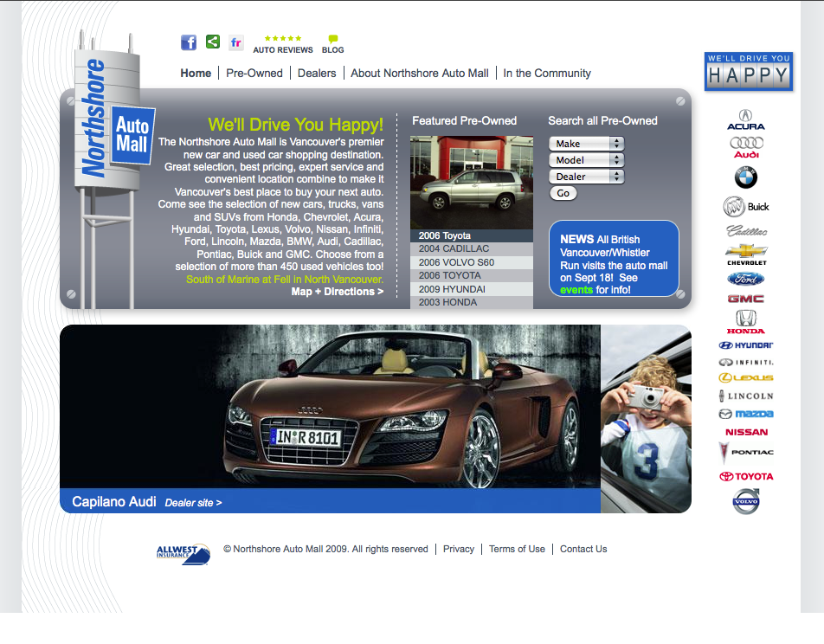Follow the Map + Directions link
The width and height of the screenshot is (824, 644).
pyautogui.click(x=338, y=292)
